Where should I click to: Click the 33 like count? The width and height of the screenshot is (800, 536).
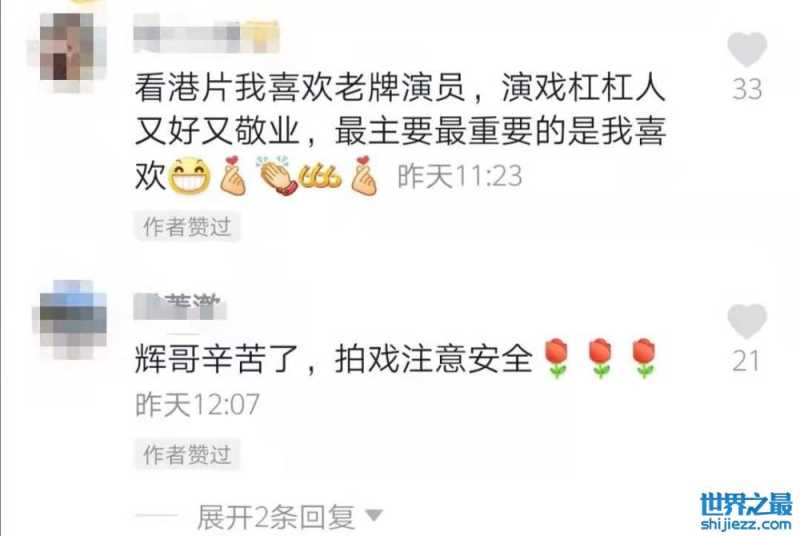point(747,89)
